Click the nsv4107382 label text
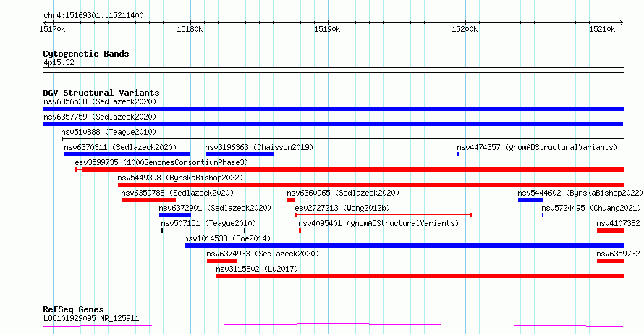644x334 pixels. (618, 223)
